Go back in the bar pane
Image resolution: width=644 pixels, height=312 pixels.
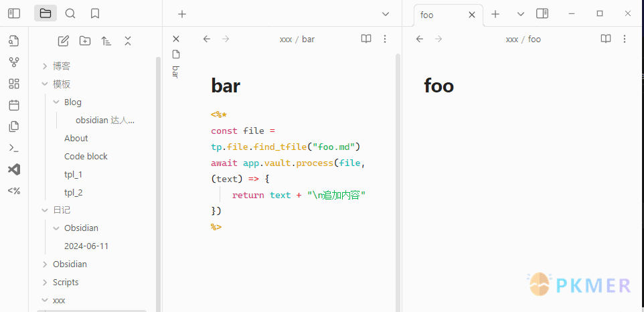point(207,39)
